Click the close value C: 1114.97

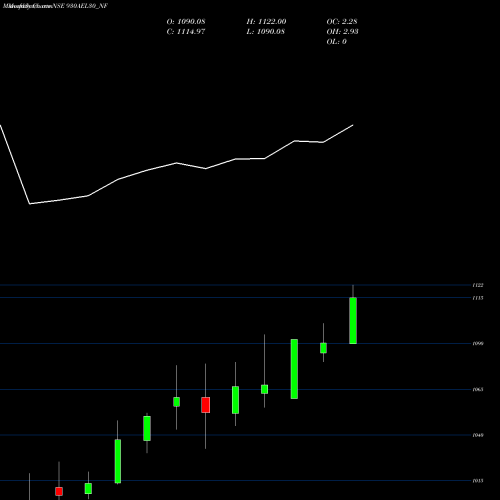tap(186, 32)
